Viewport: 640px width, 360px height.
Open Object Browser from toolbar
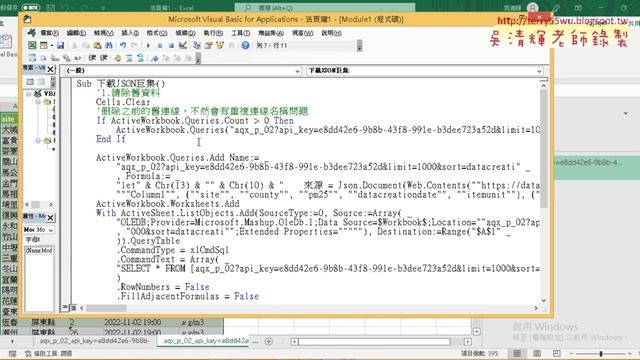click(x=220, y=45)
